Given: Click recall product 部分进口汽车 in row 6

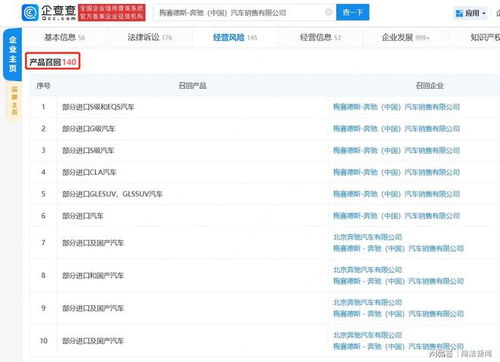Looking at the screenshot, I should click(x=83, y=216).
